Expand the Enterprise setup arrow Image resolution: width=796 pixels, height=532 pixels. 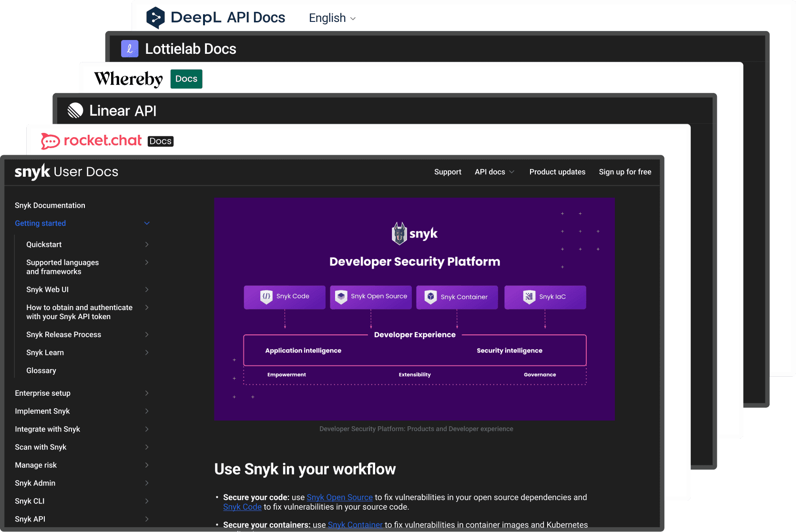(x=147, y=393)
